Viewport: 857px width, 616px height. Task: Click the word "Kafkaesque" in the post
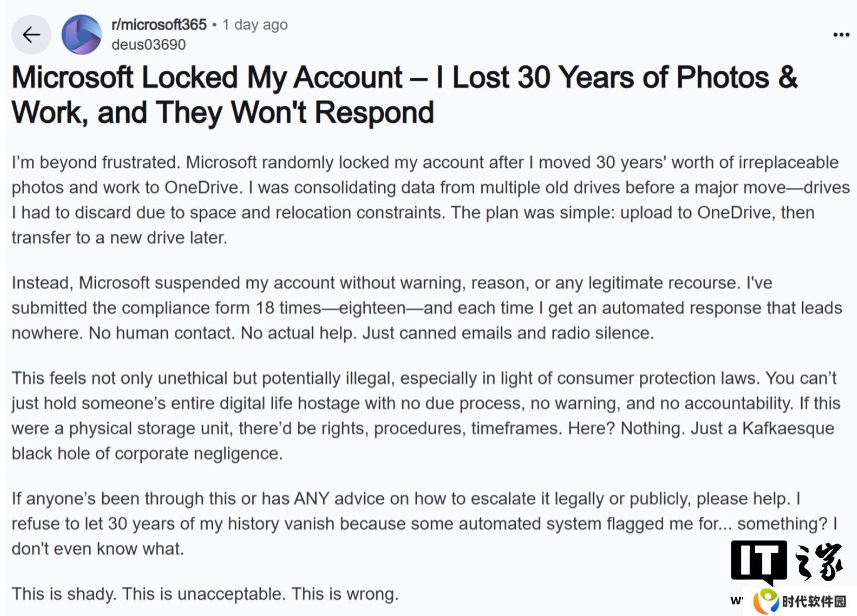[x=788, y=429]
